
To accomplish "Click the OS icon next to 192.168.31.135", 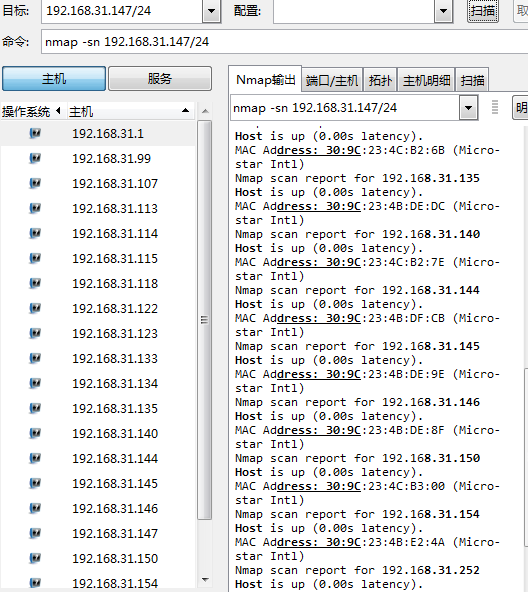I will click(x=35, y=408).
